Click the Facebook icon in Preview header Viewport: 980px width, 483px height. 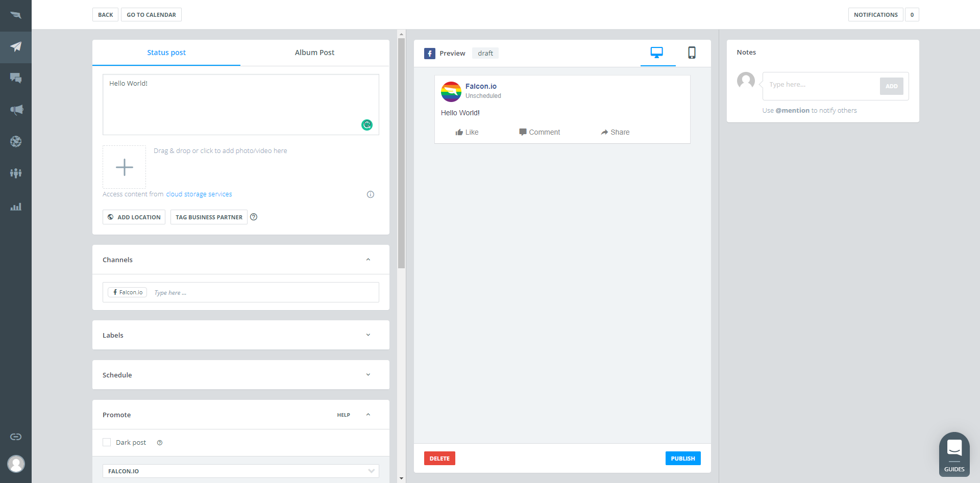point(430,53)
